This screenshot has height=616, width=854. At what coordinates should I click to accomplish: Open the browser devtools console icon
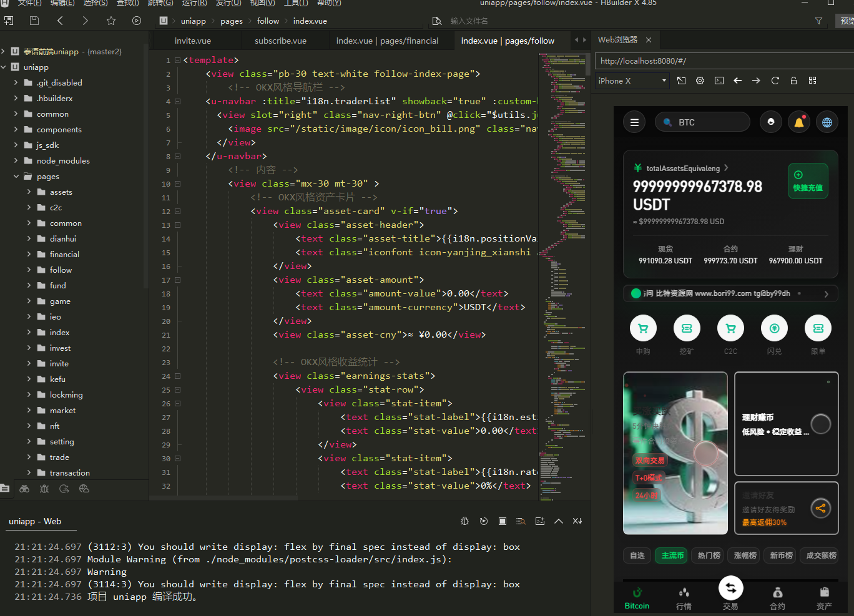pos(719,81)
